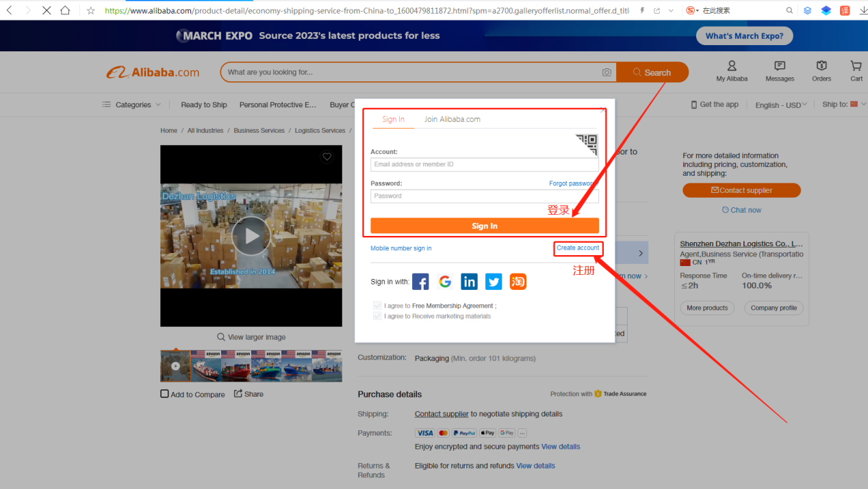Tick the Add to Compare checkbox
Screen dimensions: 868x489
coord(164,394)
